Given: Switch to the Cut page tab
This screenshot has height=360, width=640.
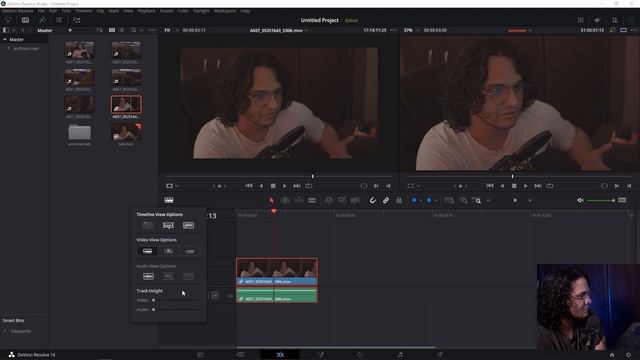Looking at the screenshot, I should click(240, 355).
